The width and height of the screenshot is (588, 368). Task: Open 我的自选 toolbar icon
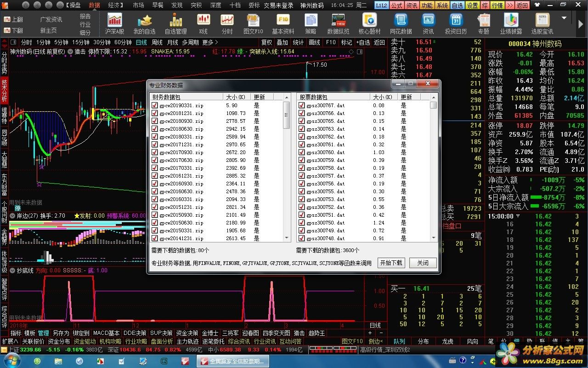tap(145, 24)
